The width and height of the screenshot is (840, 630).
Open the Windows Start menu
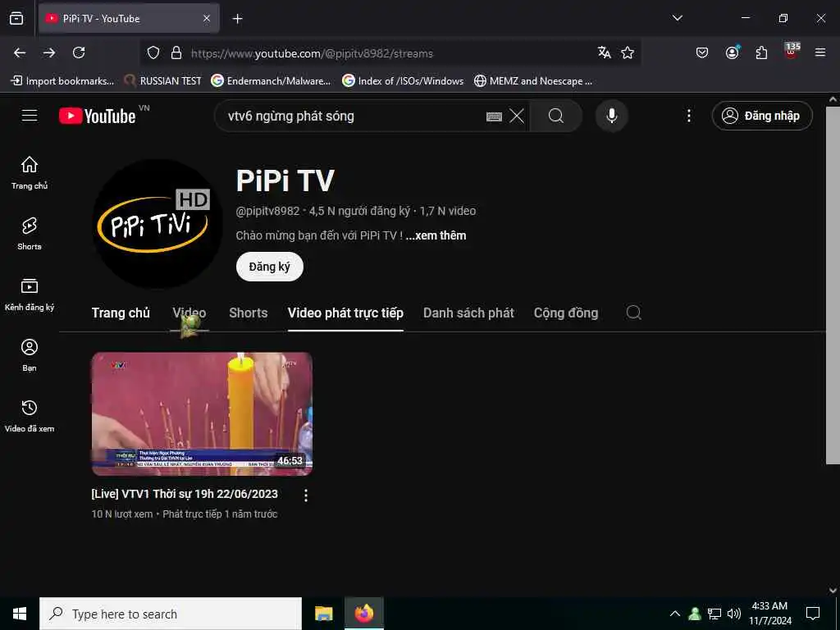[20, 614]
